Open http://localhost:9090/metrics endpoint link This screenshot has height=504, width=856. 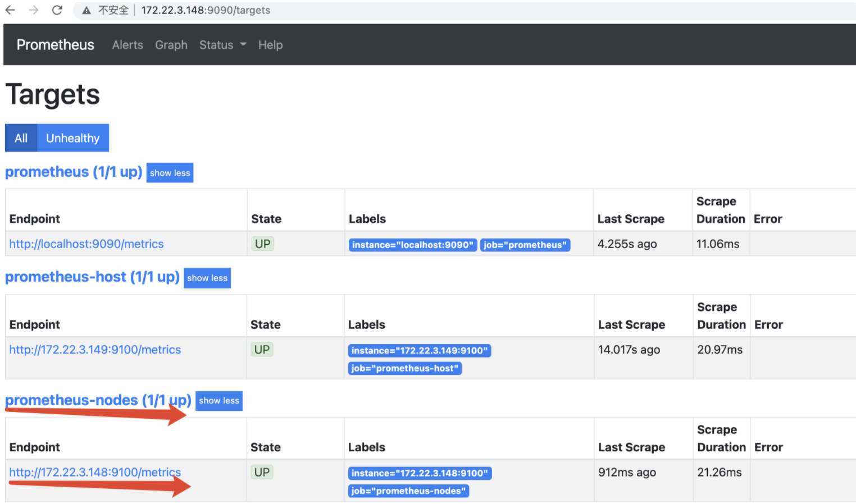(86, 244)
